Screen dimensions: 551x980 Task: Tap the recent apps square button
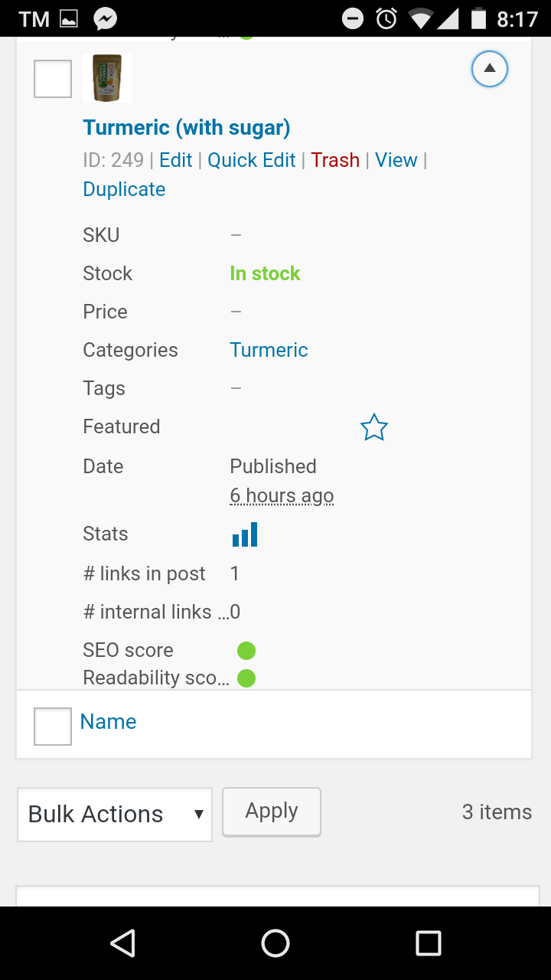[429, 943]
